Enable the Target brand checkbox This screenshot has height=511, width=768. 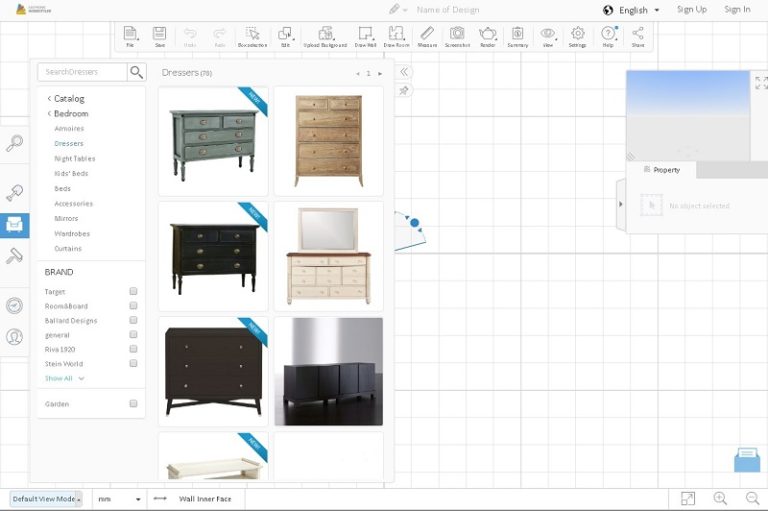133,292
